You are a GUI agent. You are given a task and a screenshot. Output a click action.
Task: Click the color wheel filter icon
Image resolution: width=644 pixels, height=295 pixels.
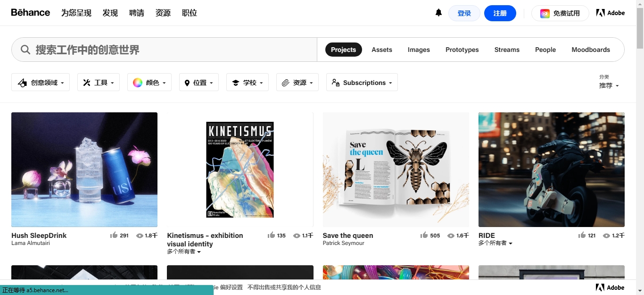(x=138, y=83)
